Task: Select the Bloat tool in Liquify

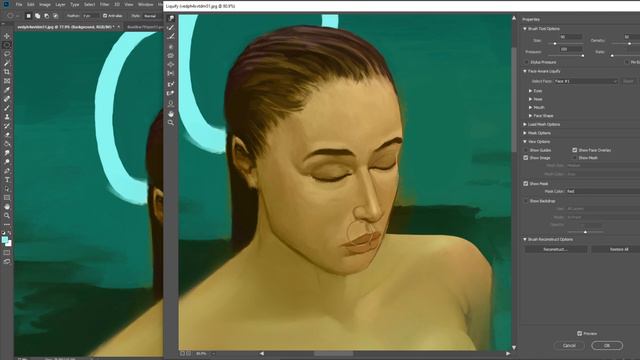Action: point(171,64)
